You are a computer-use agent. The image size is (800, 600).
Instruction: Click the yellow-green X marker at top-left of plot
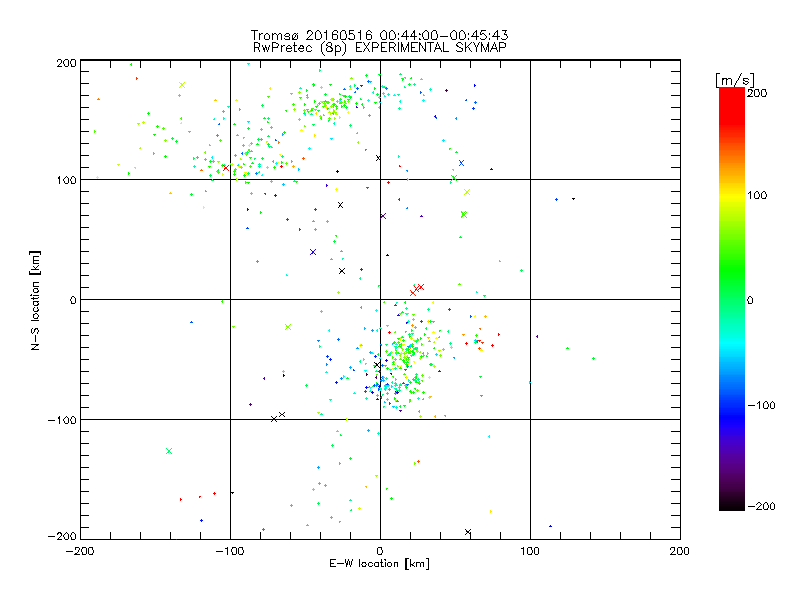tap(182, 85)
